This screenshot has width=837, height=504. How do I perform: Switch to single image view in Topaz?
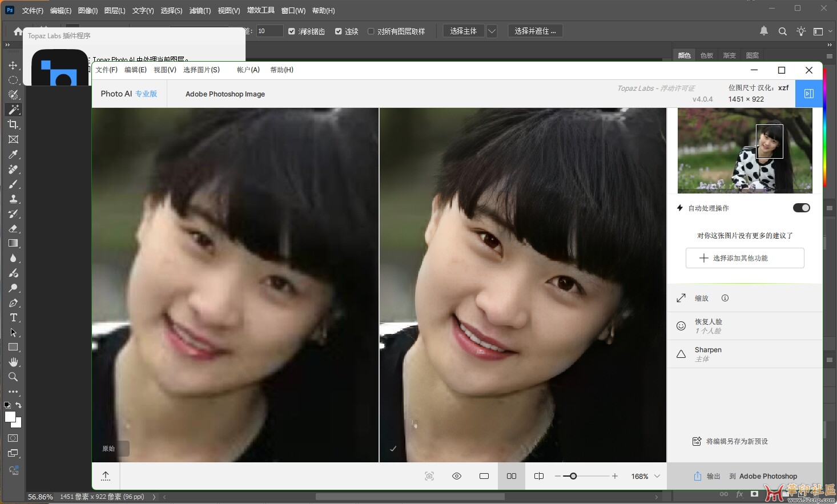click(x=484, y=476)
